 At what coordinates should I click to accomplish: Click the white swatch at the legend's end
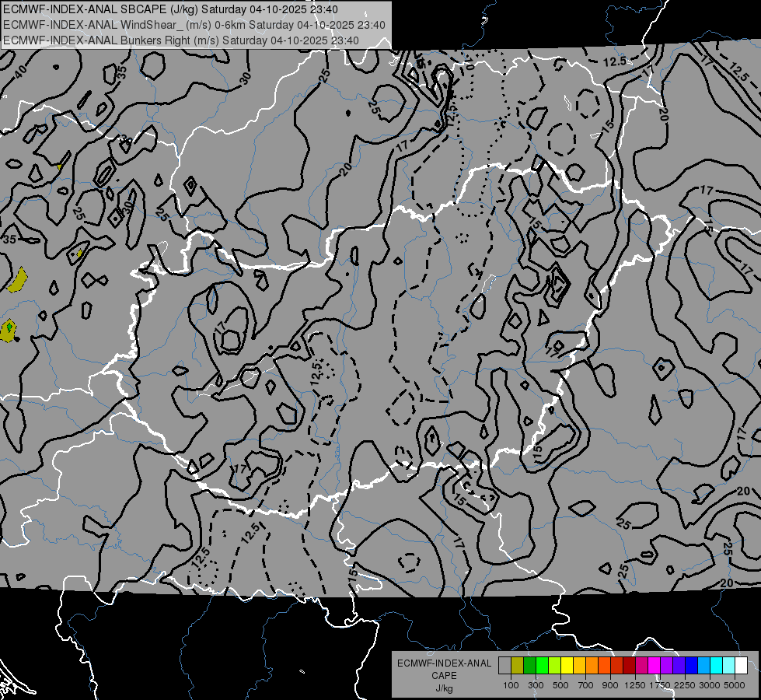pyautogui.click(x=741, y=666)
